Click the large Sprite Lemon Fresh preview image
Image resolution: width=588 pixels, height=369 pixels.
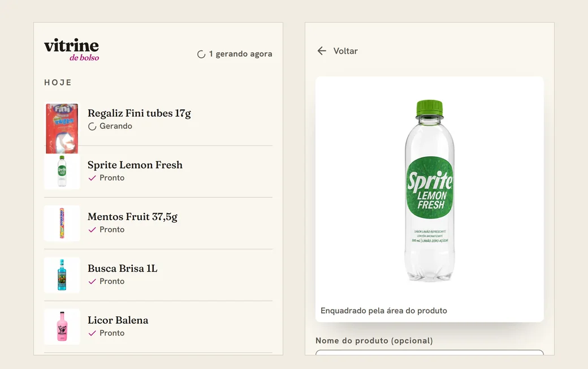pyautogui.click(x=430, y=191)
